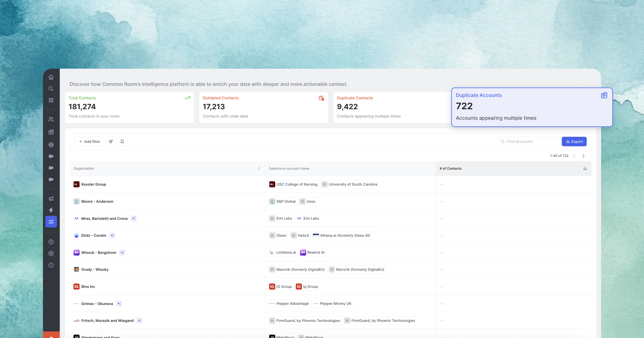Click the Add filter button

click(x=89, y=142)
